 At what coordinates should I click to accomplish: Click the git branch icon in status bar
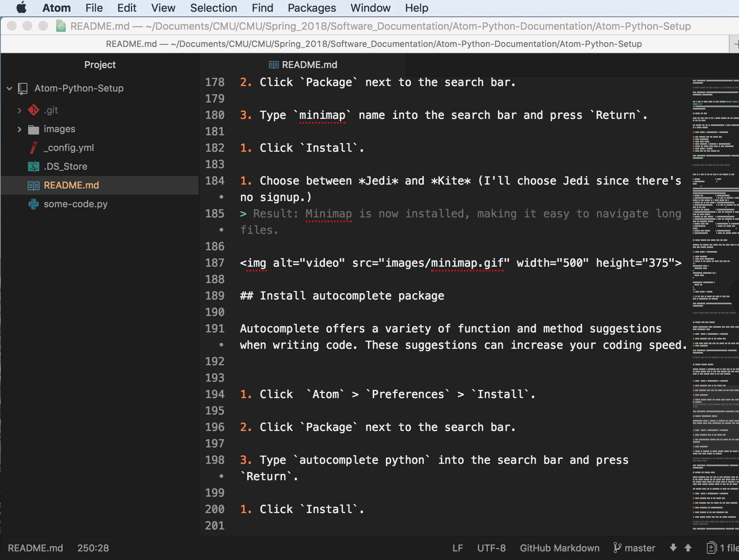(617, 548)
